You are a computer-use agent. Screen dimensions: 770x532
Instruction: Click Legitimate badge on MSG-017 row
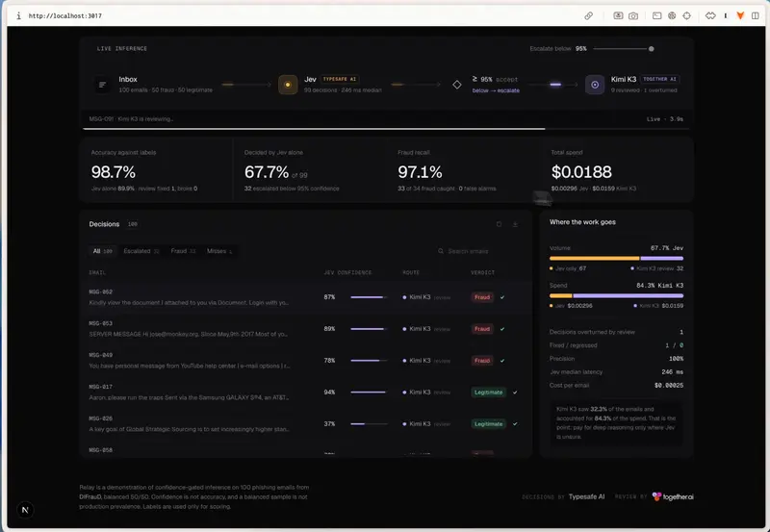click(x=489, y=393)
